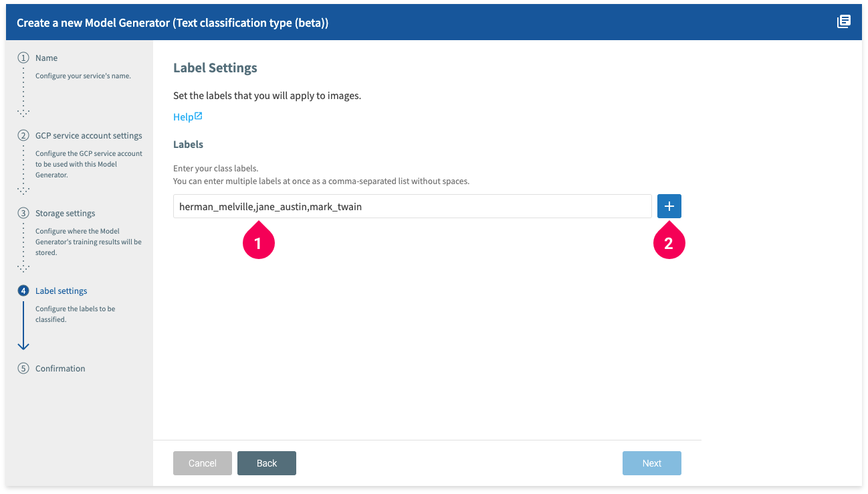This screenshot has height=494, width=868.
Task: Open the Help link
Action: pos(188,117)
